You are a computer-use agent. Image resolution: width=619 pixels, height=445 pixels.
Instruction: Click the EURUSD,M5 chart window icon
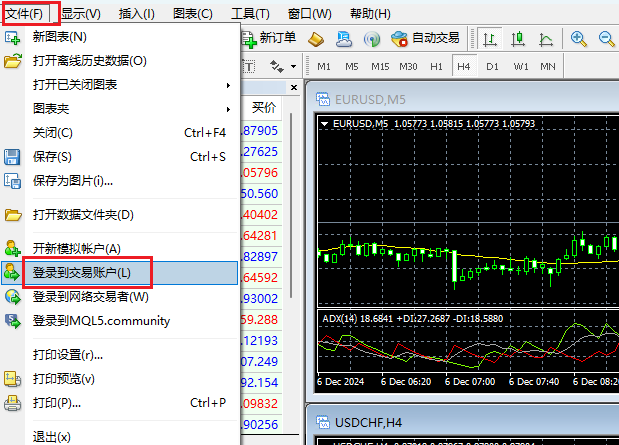point(323,99)
